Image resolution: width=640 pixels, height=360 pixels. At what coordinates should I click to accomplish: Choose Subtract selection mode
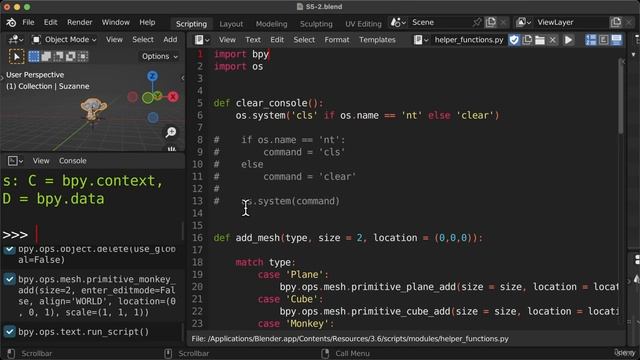tap(58, 56)
